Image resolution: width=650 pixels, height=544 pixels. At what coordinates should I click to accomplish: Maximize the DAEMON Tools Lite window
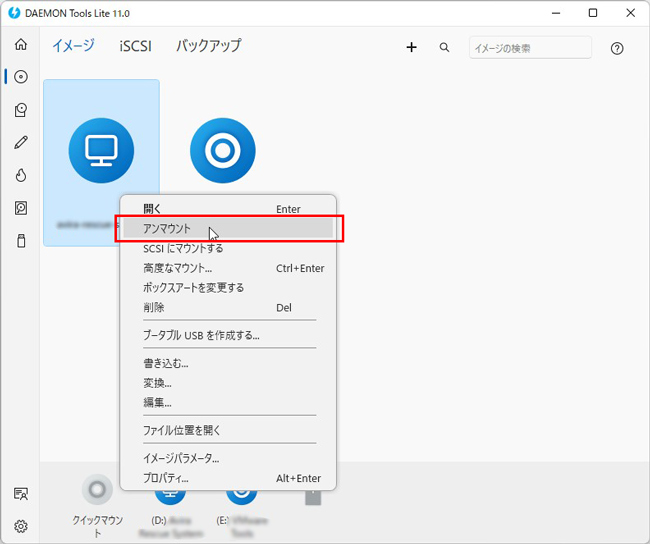tap(593, 13)
